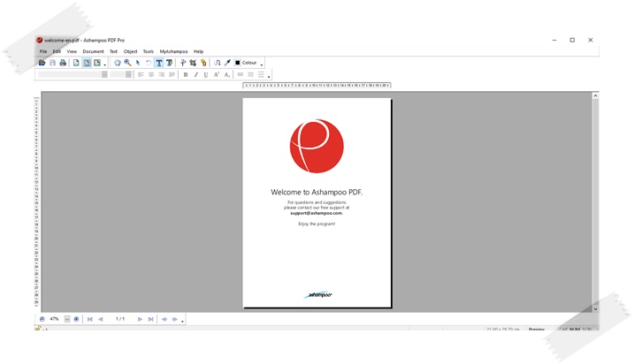Open the File menu
The height and width of the screenshot is (364, 634).
(43, 51)
